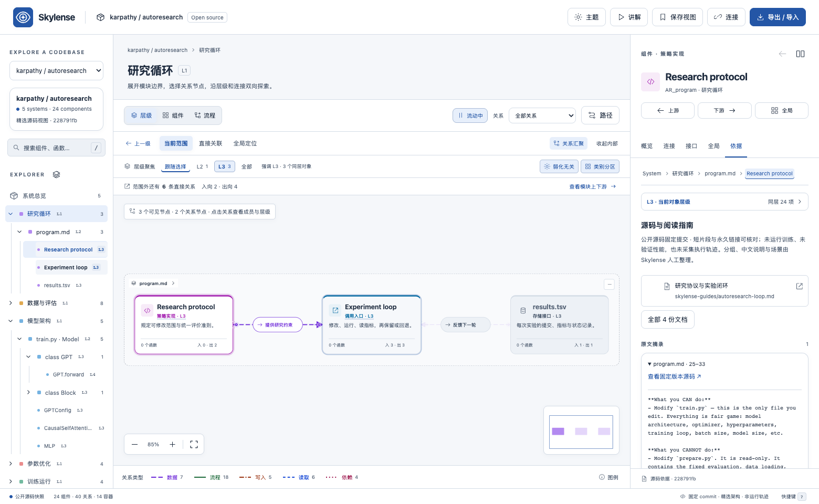Click the slash shortcut badge in search
This screenshot has height=504, width=819.
(x=96, y=148)
